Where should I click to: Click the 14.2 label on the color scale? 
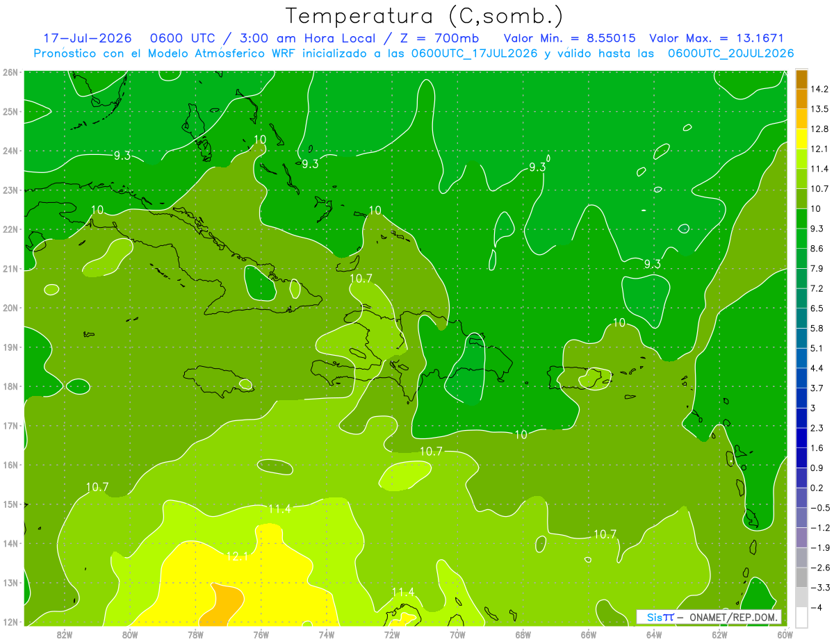820,89
